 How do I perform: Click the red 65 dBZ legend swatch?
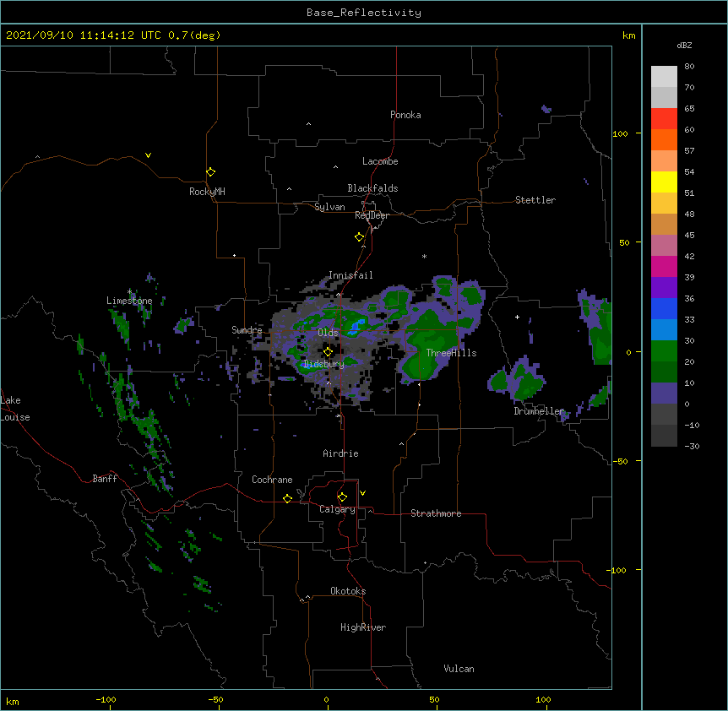(x=664, y=119)
